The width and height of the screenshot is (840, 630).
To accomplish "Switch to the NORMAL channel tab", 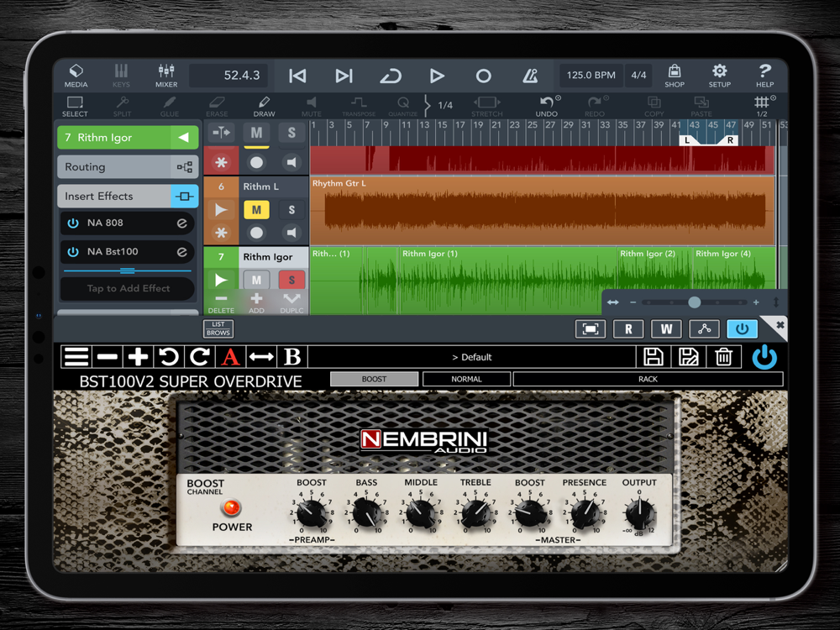I will point(466,379).
